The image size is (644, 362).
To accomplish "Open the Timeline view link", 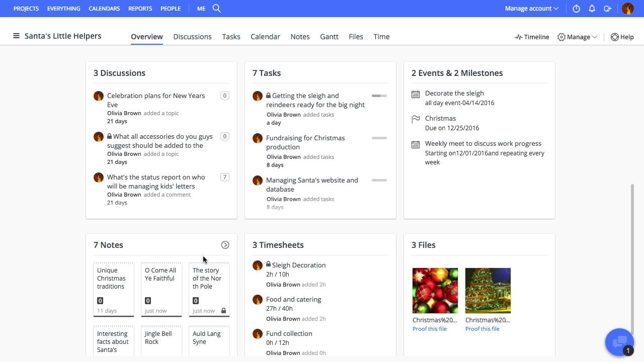I will [532, 37].
